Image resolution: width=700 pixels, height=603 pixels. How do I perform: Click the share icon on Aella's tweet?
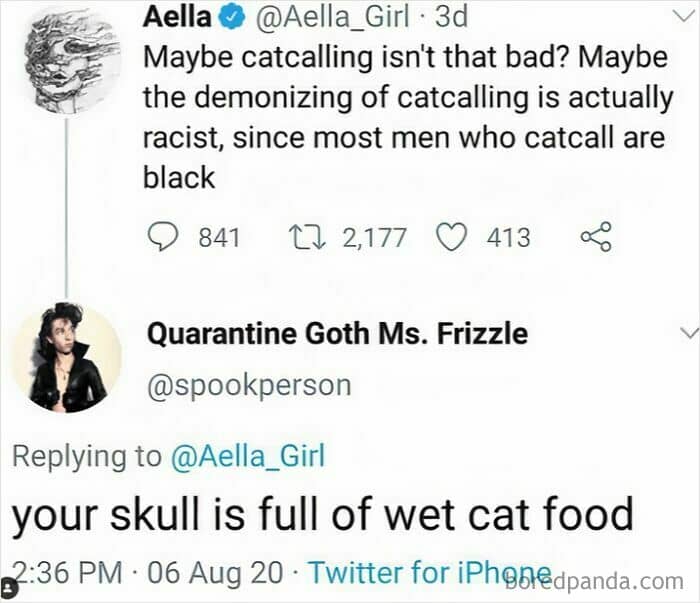tap(595, 237)
